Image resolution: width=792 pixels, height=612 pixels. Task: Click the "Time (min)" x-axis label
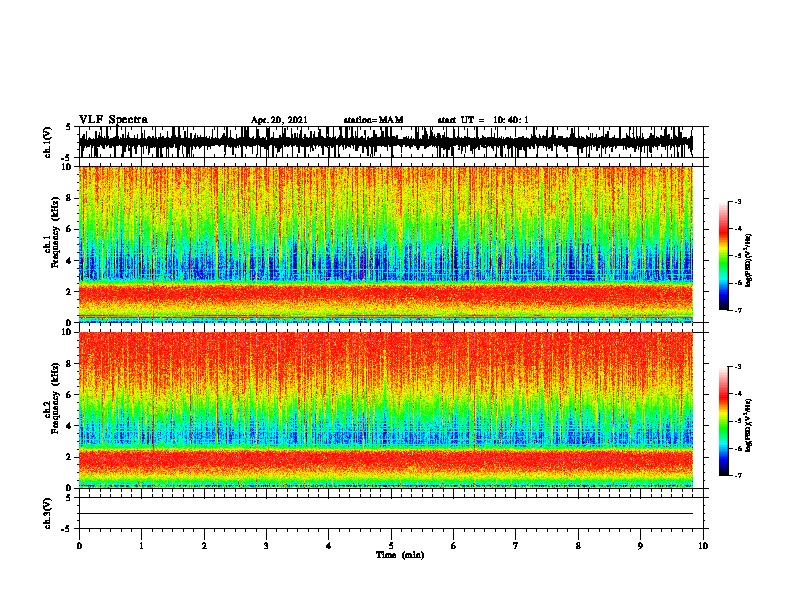point(400,555)
